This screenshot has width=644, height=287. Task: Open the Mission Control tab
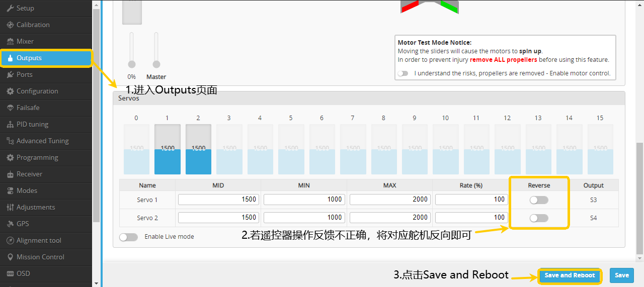point(46,257)
